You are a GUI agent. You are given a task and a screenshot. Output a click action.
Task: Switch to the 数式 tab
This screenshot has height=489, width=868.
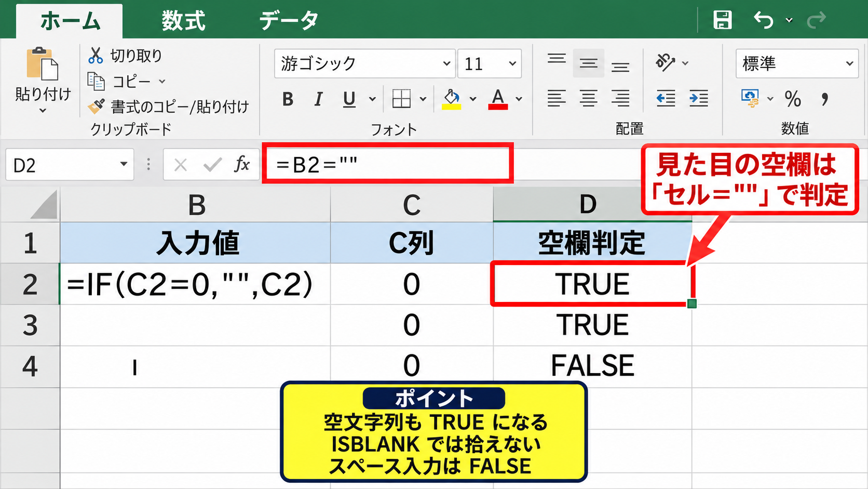[x=183, y=21]
